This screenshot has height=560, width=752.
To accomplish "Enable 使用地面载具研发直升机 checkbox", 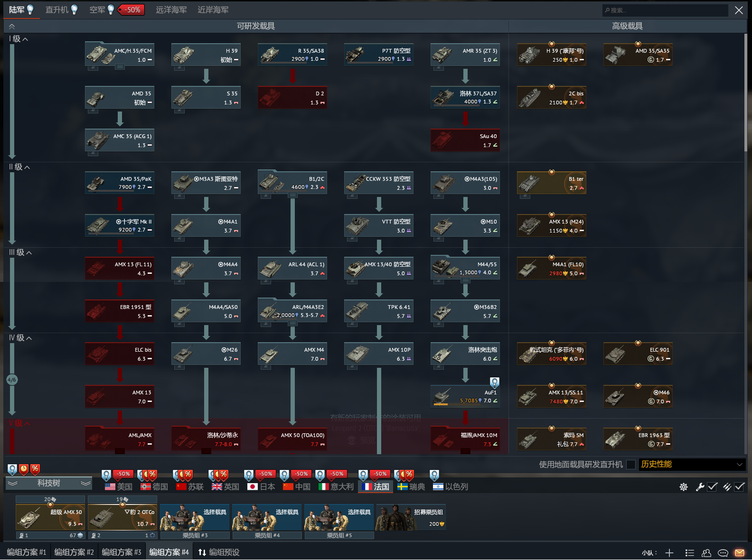I will click(x=631, y=465).
